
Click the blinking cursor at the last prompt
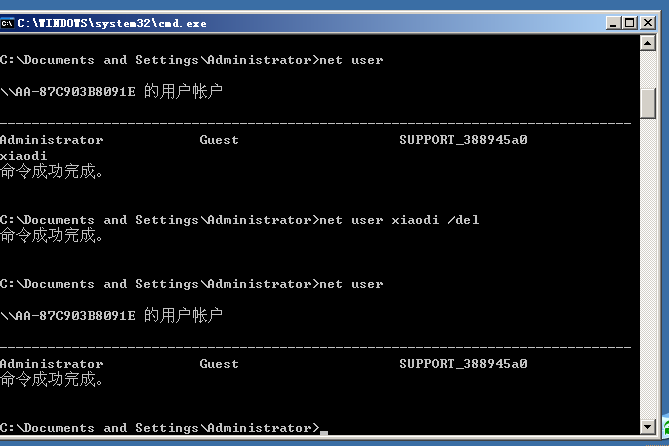pos(323,431)
